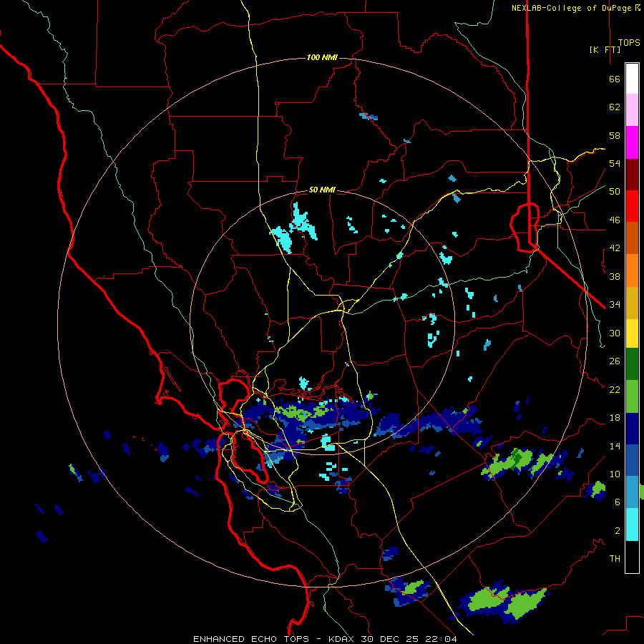Click the "6" legend value
The width and height of the screenshot is (644, 644).
coord(618,502)
